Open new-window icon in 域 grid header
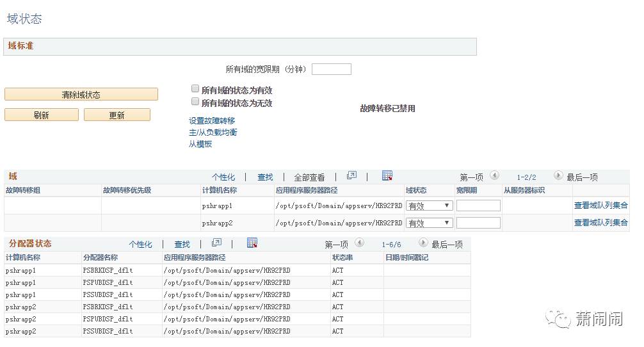 pos(351,176)
